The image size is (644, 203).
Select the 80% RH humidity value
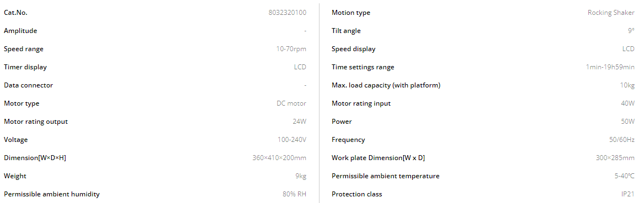pos(295,194)
